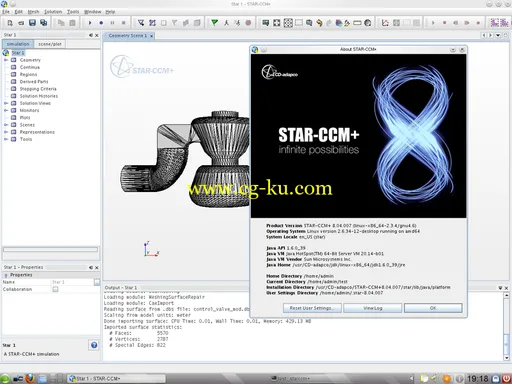Open the green start menu button
The height and width of the screenshot is (384, 512).
5,379
